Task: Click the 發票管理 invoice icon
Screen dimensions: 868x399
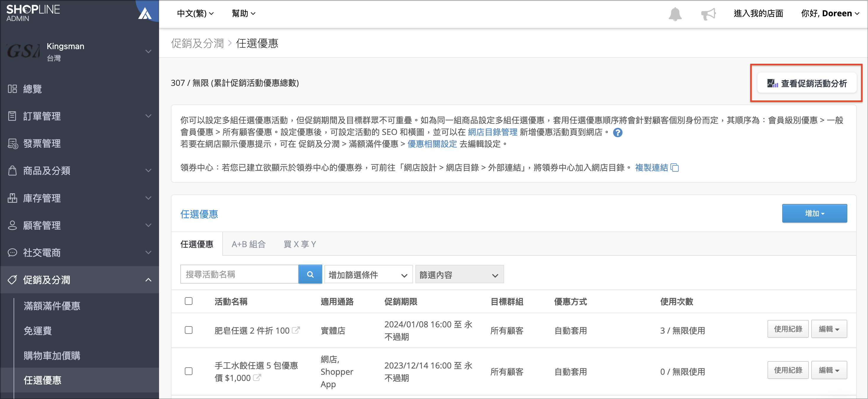Action: pos(13,143)
